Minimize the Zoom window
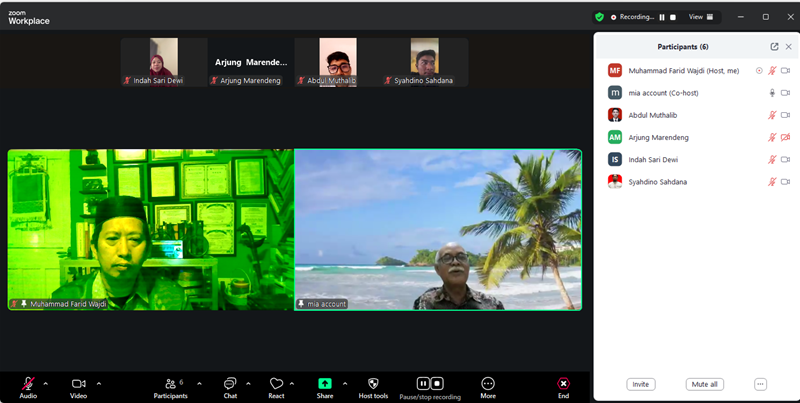800x403 pixels. [x=741, y=17]
